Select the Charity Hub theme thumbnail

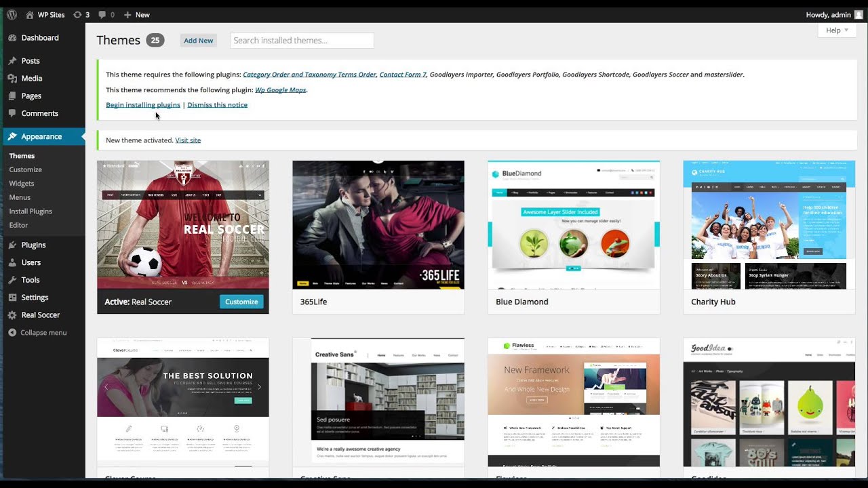(x=769, y=225)
